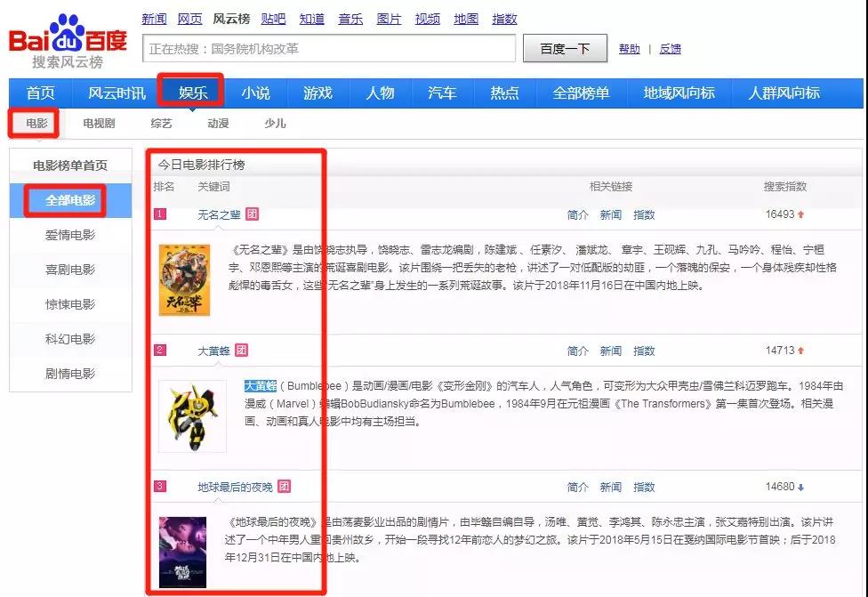Select the 小说 nav item
Viewport: 868px width, 597px height.
pyautogui.click(x=255, y=93)
